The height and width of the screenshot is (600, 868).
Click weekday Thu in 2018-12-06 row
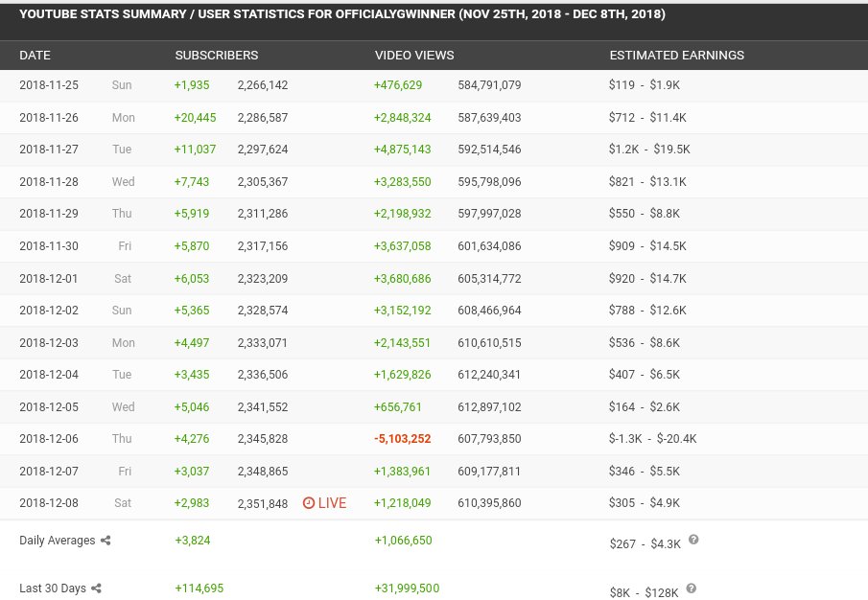point(122,439)
